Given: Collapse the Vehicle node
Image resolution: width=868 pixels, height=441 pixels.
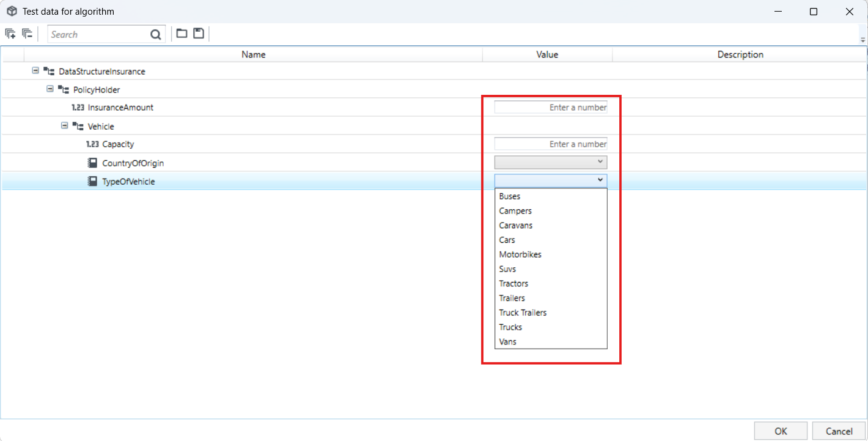Looking at the screenshot, I should [x=65, y=126].
